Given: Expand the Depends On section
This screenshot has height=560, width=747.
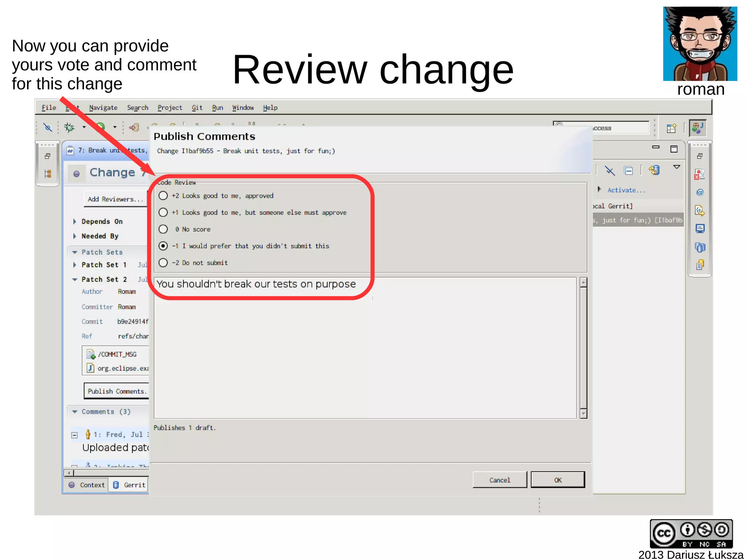Looking at the screenshot, I should pos(75,221).
